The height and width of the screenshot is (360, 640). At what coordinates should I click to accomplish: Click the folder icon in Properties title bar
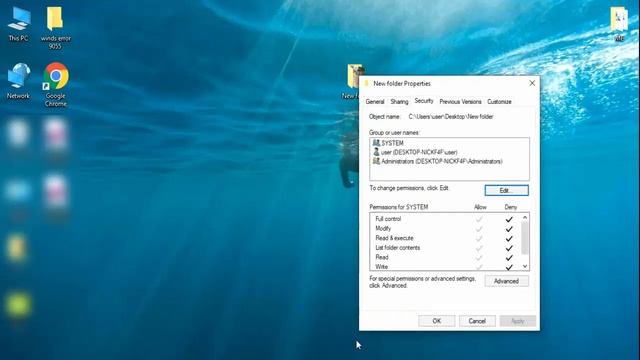tap(366, 83)
